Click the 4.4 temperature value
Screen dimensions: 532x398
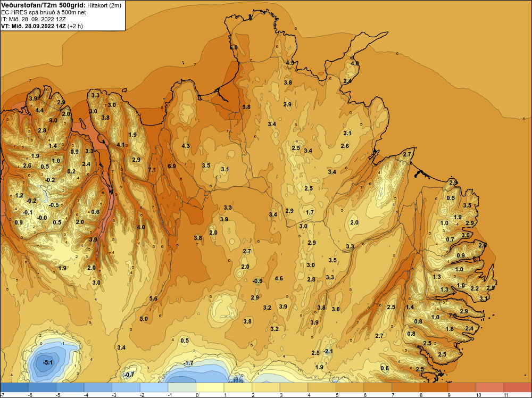point(39,110)
